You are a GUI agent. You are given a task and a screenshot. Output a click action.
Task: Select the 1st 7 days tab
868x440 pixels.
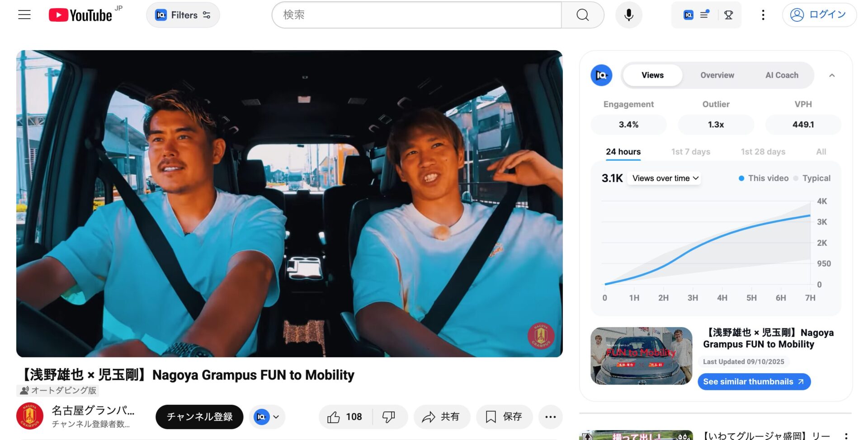click(x=690, y=152)
